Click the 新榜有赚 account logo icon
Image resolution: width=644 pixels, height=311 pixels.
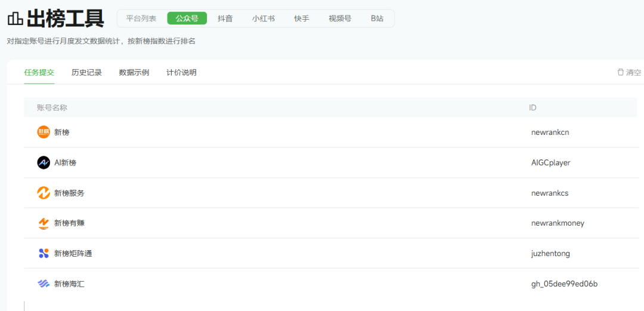44,223
